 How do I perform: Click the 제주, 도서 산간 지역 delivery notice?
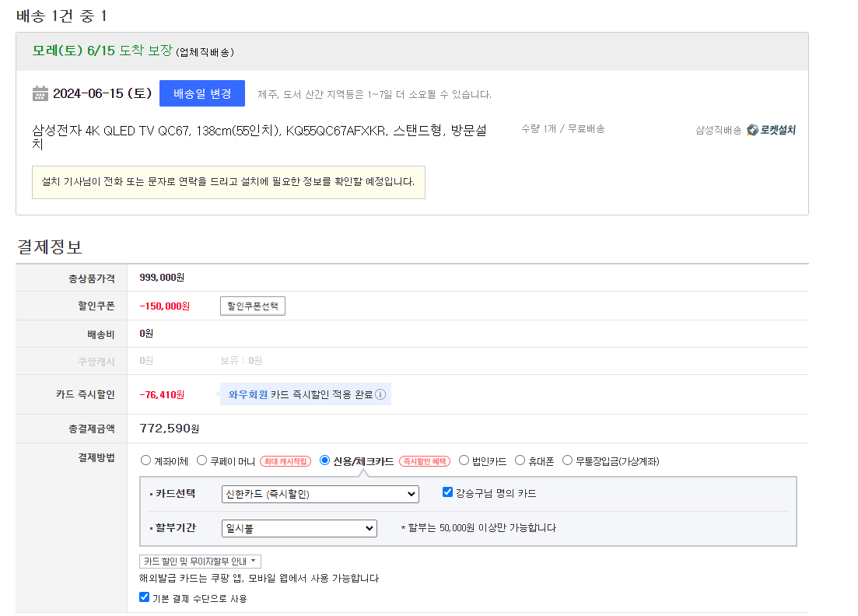375,95
